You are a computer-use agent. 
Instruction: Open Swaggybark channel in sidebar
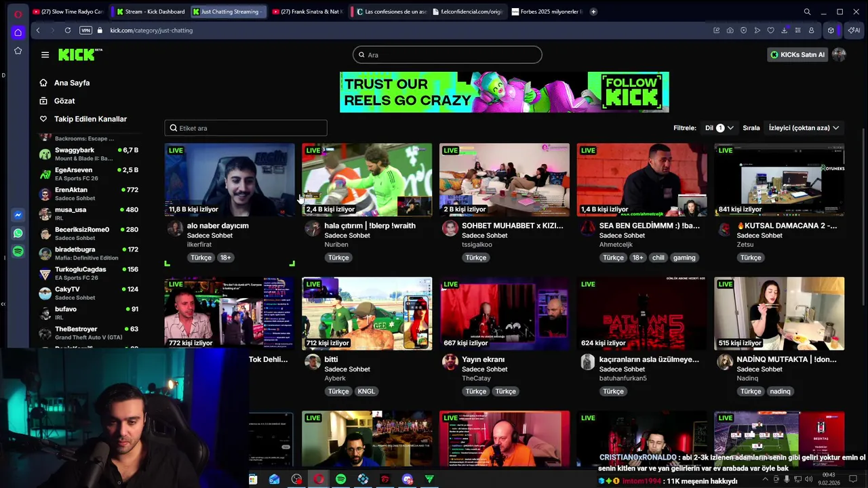[x=88, y=154]
